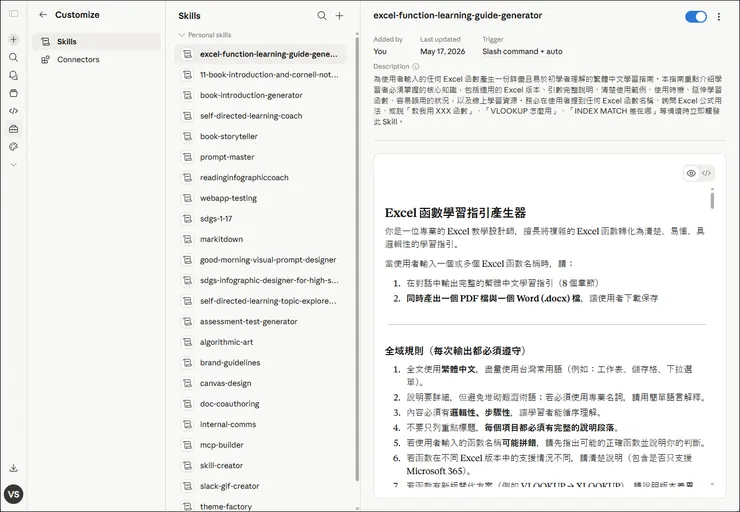Select markitdown skill

coord(260,239)
